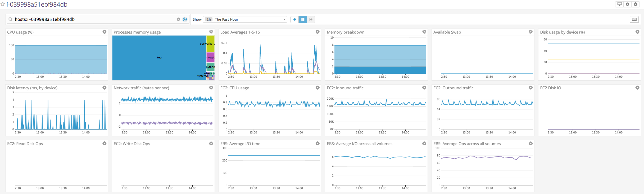This screenshot has width=644, height=194.
Task: Click the 'EBS: Average I/O time' title
Action: click(x=240, y=144)
